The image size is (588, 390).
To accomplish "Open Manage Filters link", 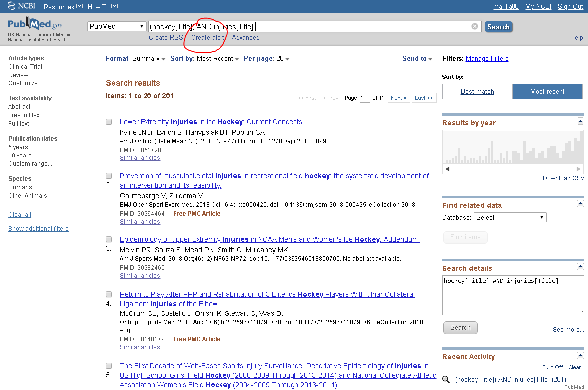I will 487,59.
